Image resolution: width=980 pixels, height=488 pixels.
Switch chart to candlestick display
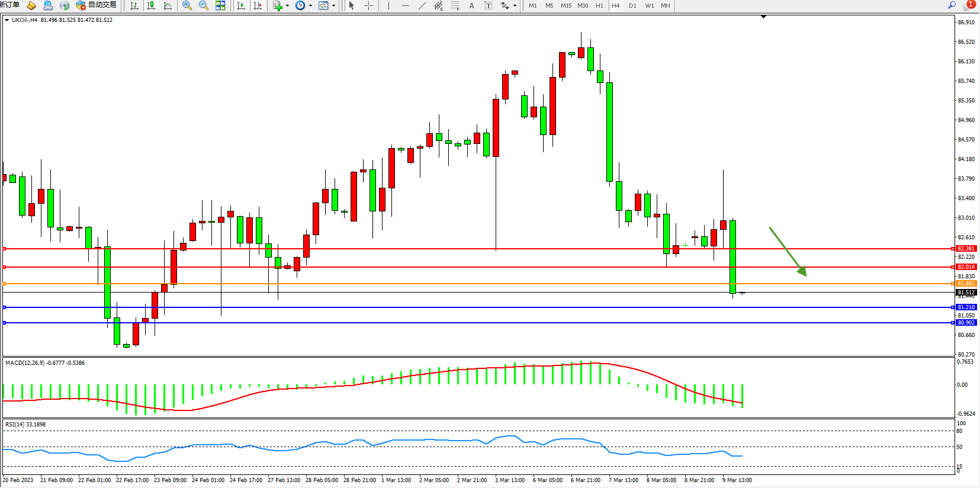click(151, 5)
